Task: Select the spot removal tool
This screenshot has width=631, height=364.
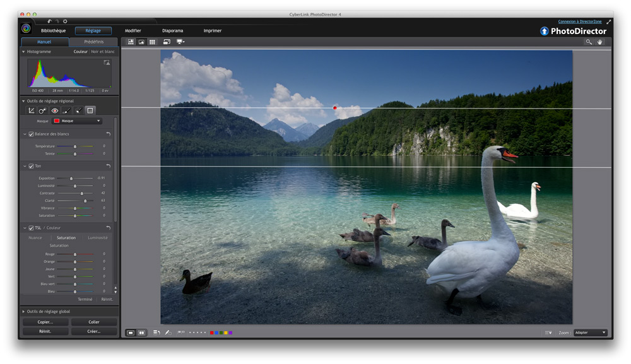Action: click(x=43, y=110)
